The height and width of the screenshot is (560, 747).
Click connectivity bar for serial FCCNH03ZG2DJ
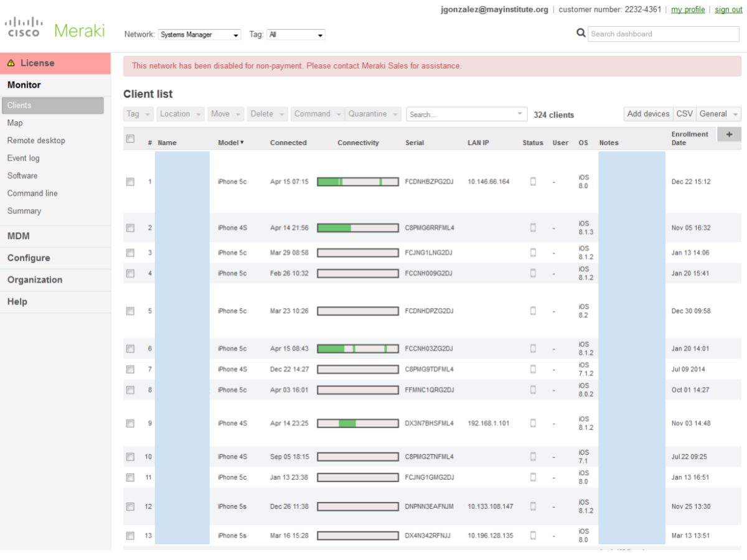pos(358,348)
